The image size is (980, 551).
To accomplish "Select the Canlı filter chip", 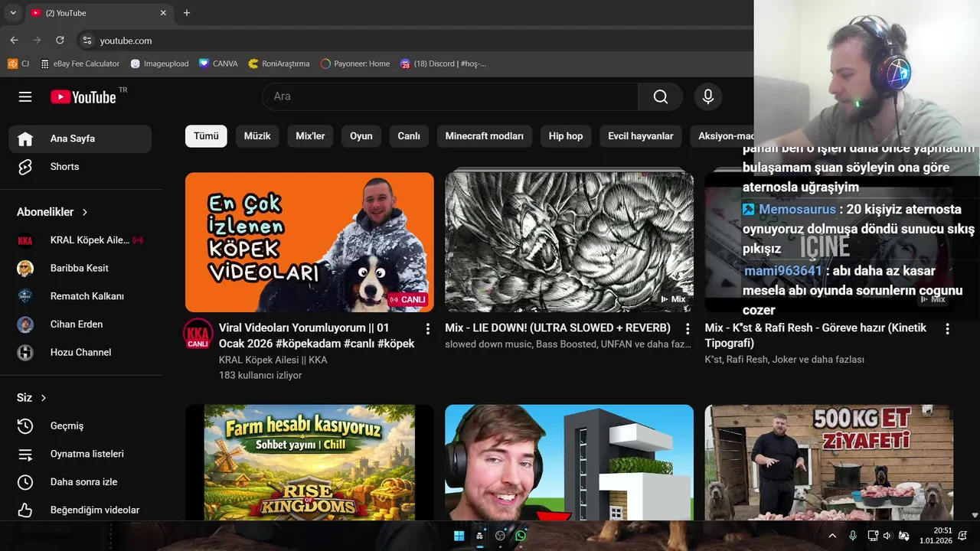I will [x=409, y=136].
